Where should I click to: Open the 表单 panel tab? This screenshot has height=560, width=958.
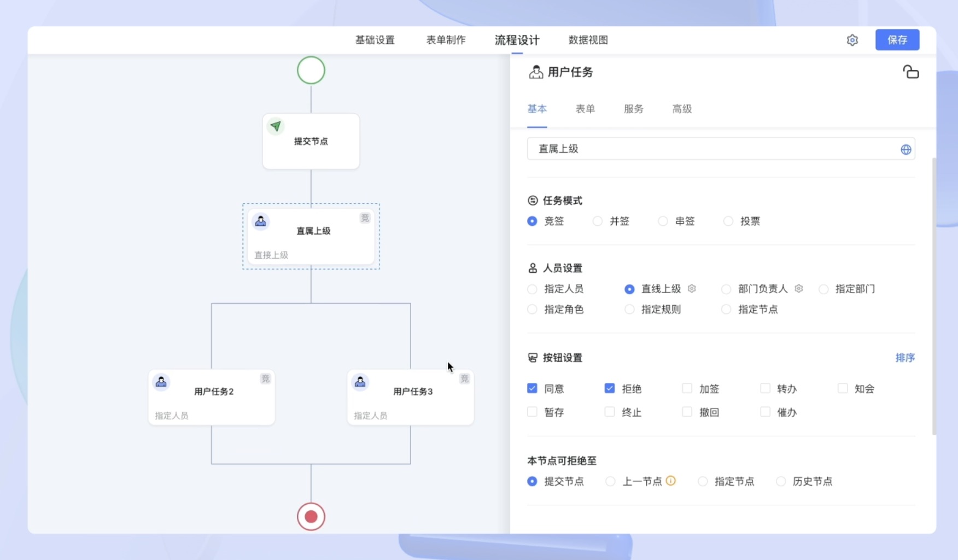585,109
